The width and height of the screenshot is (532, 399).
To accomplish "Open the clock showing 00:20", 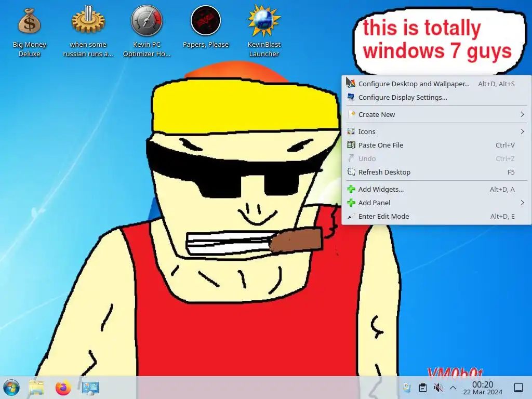I will tap(483, 388).
